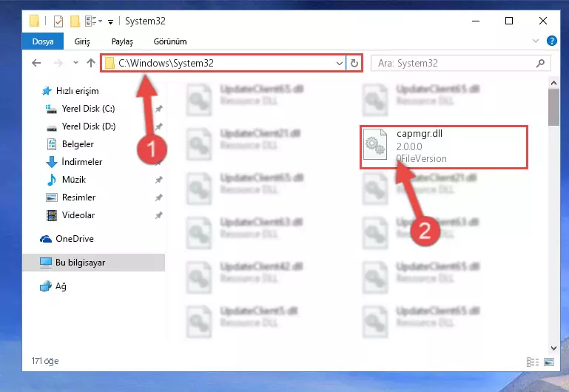Unpin Yerel Disk (C:) pin icon
This screenshot has height=392, width=569.
coord(158,109)
